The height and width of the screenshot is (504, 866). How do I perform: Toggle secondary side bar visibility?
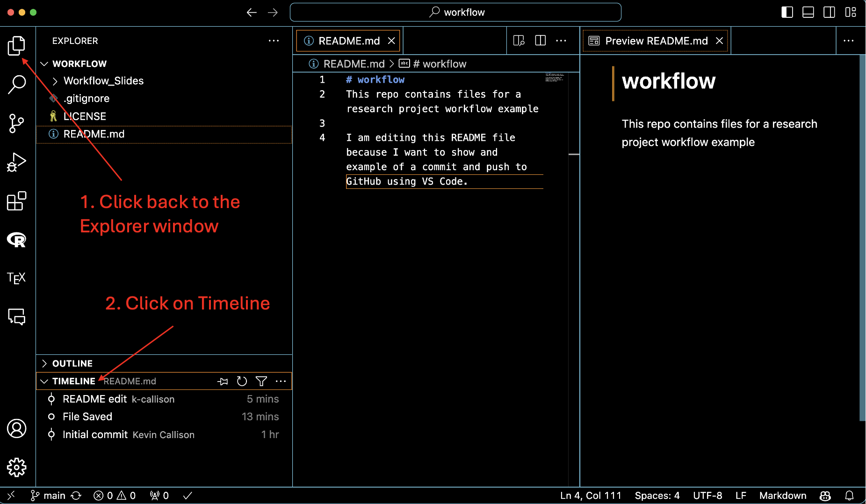[x=829, y=12]
